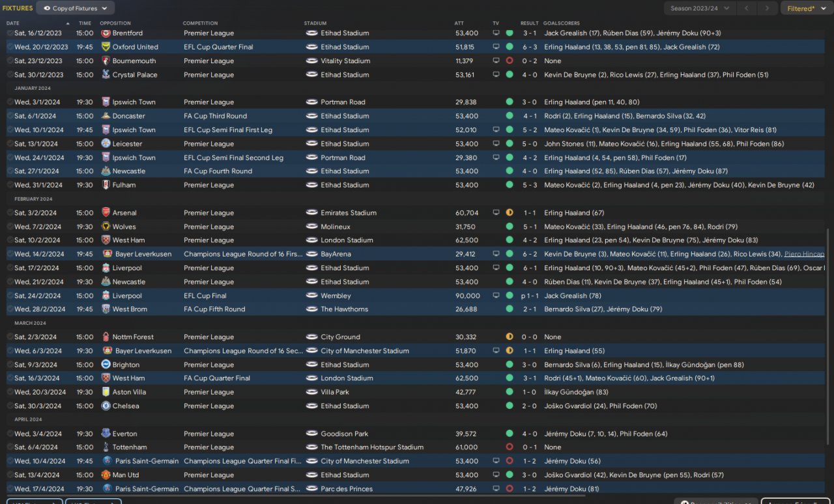The image size is (834, 504).
Task: Open the Molineux stadium link
Action: pos(336,227)
